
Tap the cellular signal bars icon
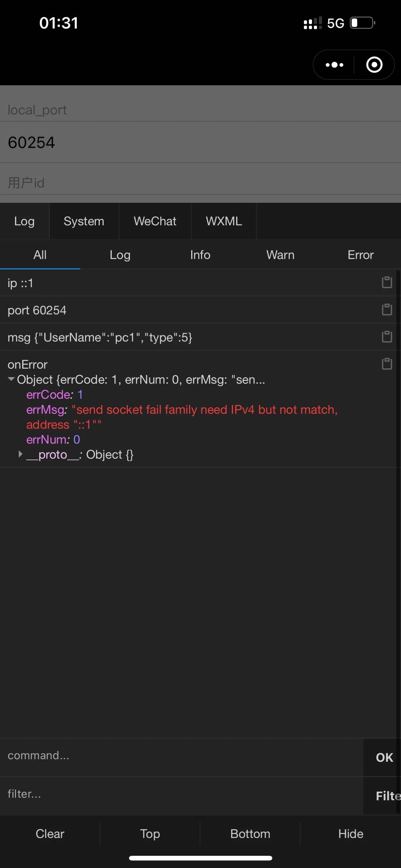coord(313,23)
